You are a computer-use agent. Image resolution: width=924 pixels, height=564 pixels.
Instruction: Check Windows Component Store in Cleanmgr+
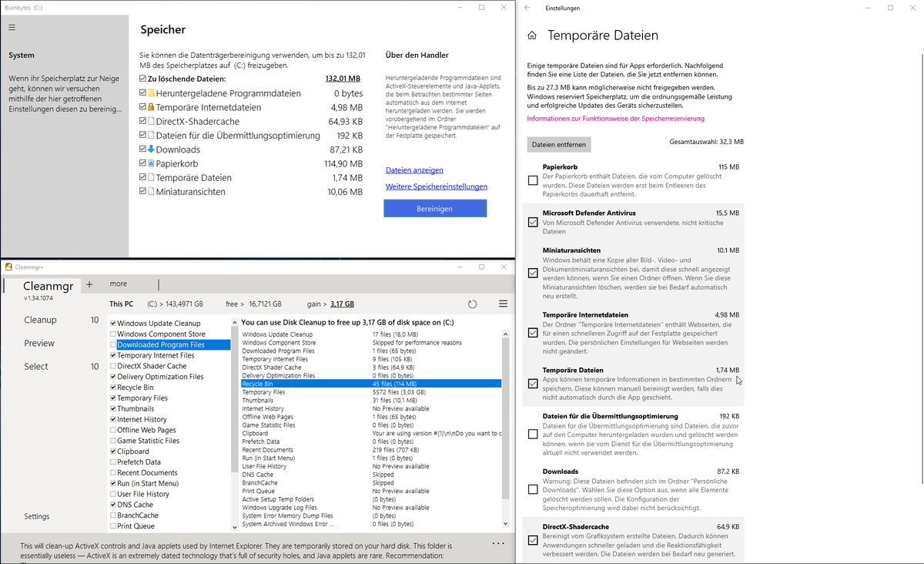coord(113,334)
